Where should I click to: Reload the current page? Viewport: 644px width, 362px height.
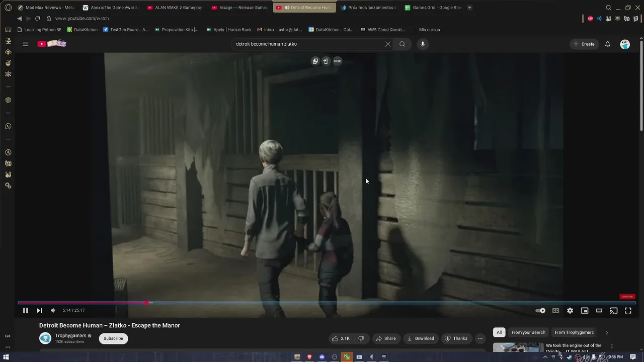[x=38, y=19]
